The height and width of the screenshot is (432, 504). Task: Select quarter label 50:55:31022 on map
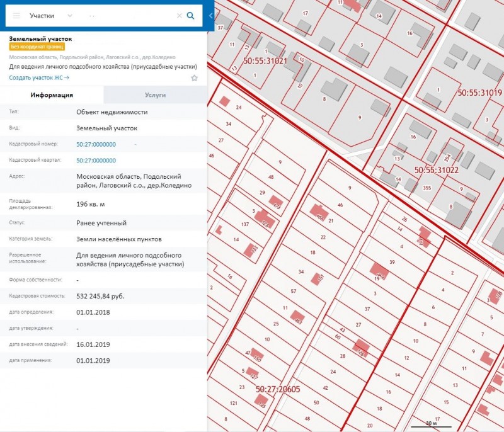point(436,170)
